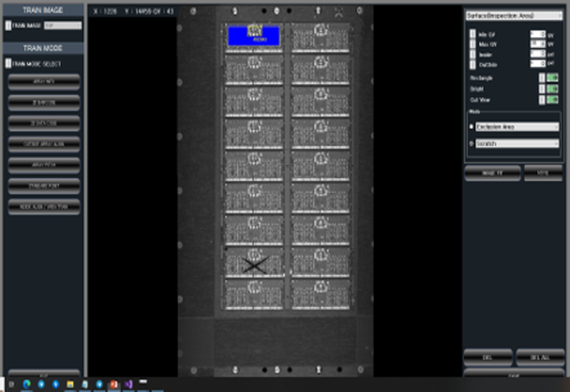Screen dimensions: 570x392
Task: Click the black X mark on the crossed-out module
Action: click(x=254, y=265)
